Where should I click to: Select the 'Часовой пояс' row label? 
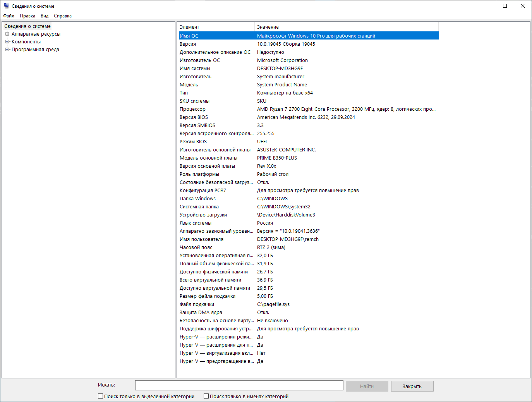[x=196, y=247]
